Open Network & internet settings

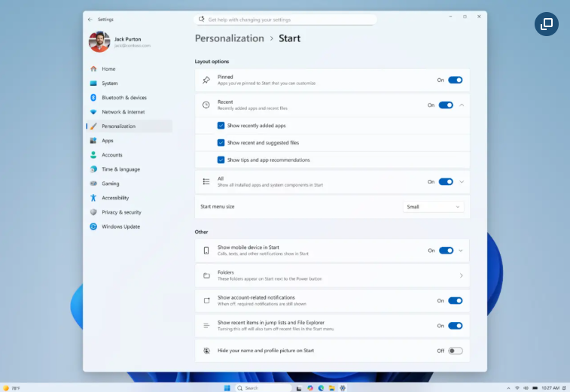click(x=129, y=112)
